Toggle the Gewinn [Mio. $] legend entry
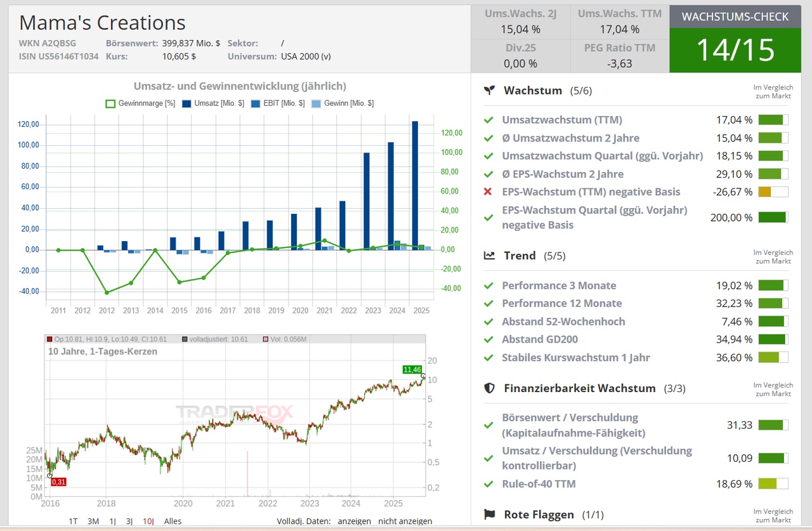Screen dimensions: 812x531 pos(343,103)
